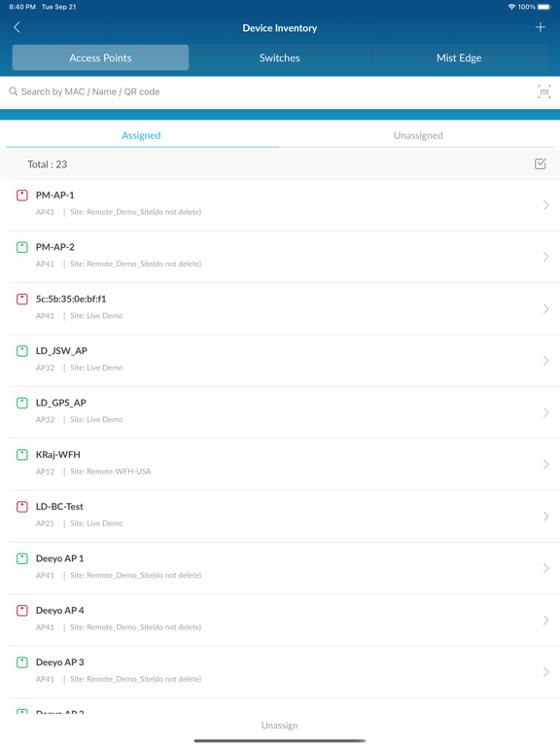This screenshot has width=560, height=747.
Task: Open PM-AP-1 details via its chevron
Action: (x=545, y=205)
